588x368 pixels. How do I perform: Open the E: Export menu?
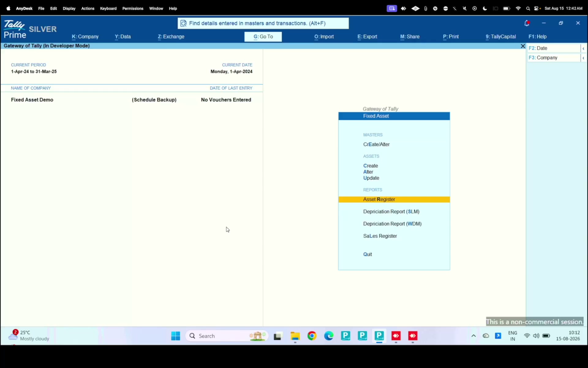pyautogui.click(x=367, y=36)
